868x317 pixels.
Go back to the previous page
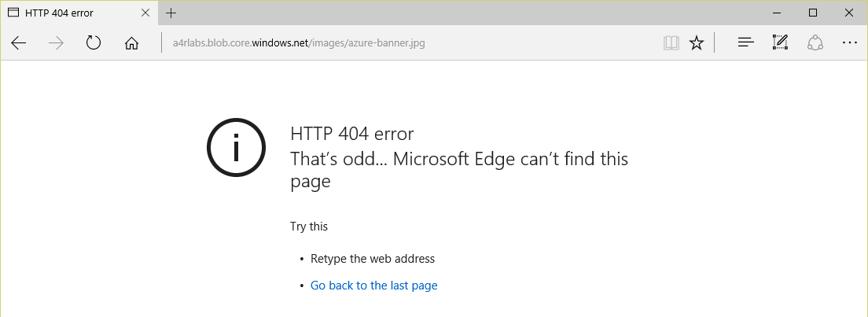(19, 43)
